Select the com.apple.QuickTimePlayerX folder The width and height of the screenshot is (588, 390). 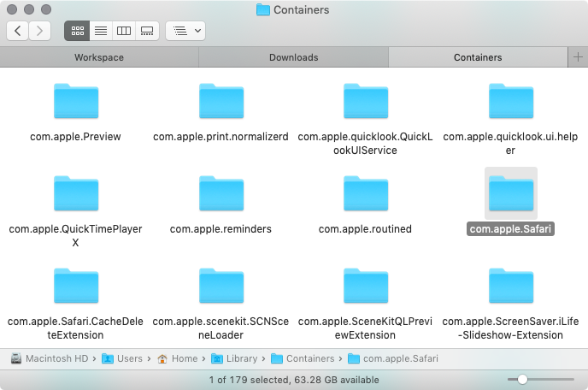coord(76,196)
